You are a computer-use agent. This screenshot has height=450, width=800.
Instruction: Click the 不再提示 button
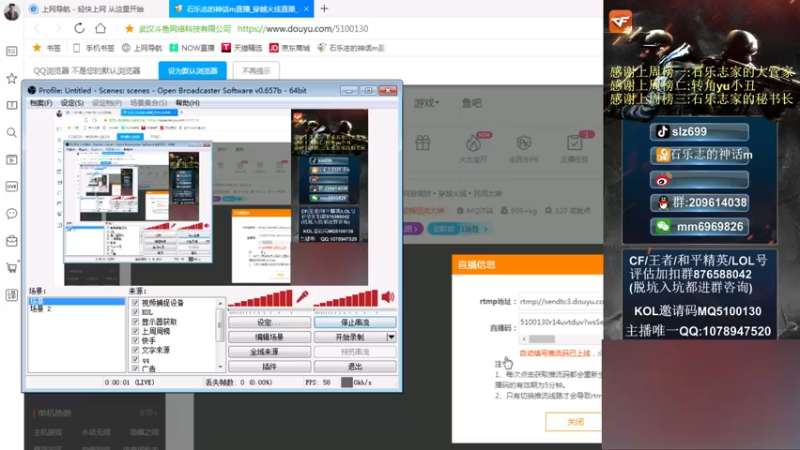pyautogui.click(x=256, y=70)
